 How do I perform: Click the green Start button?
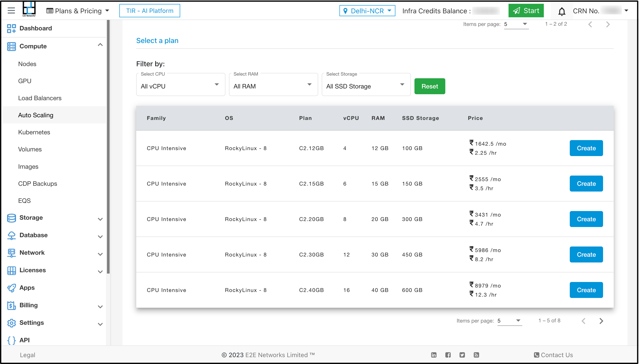(x=526, y=11)
